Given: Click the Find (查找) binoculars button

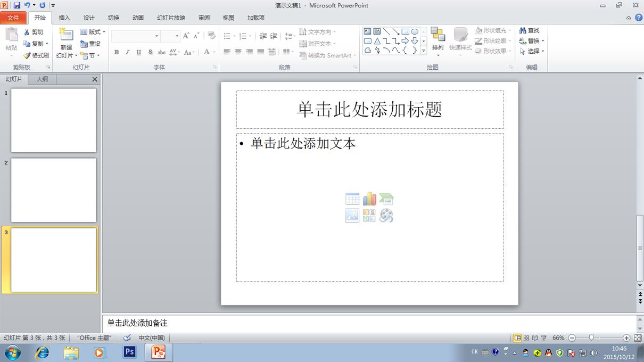Looking at the screenshot, I should (x=530, y=31).
